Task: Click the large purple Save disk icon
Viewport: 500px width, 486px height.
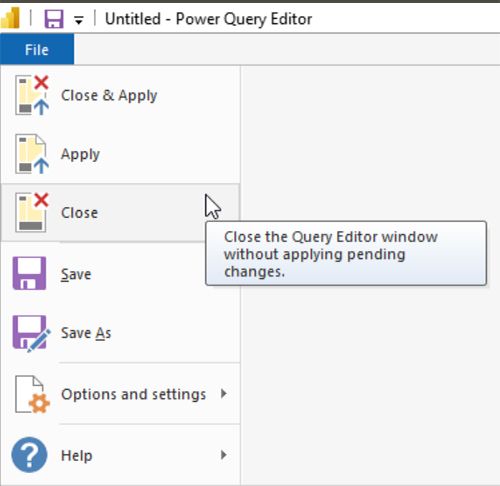Action: tap(29, 273)
